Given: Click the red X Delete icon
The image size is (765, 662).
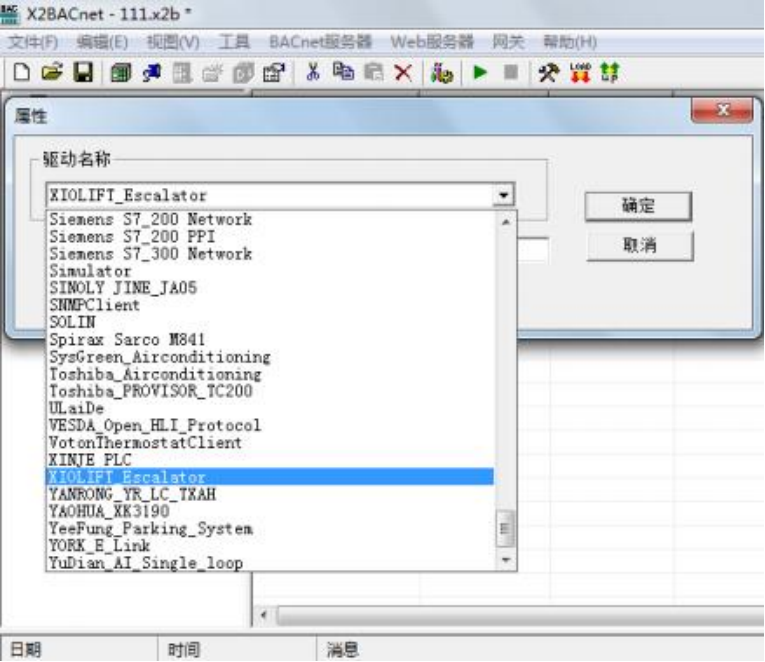Looking at the screenshot, I should 403,73.
